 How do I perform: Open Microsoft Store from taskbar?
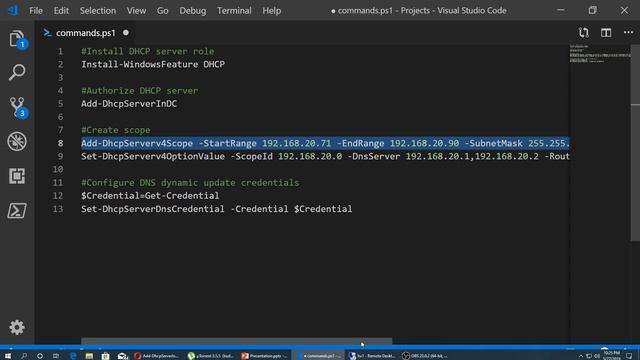click(105, 356)
